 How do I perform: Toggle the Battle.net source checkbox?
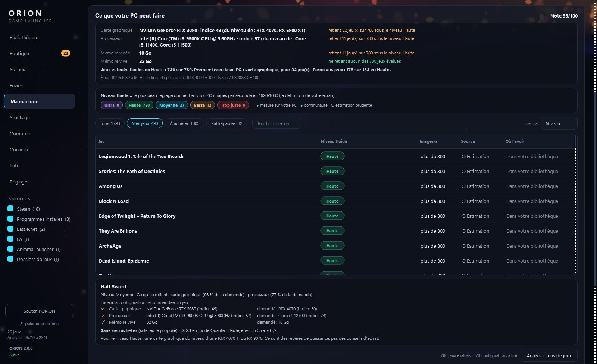pyautogui.click(x=10, y=229)
